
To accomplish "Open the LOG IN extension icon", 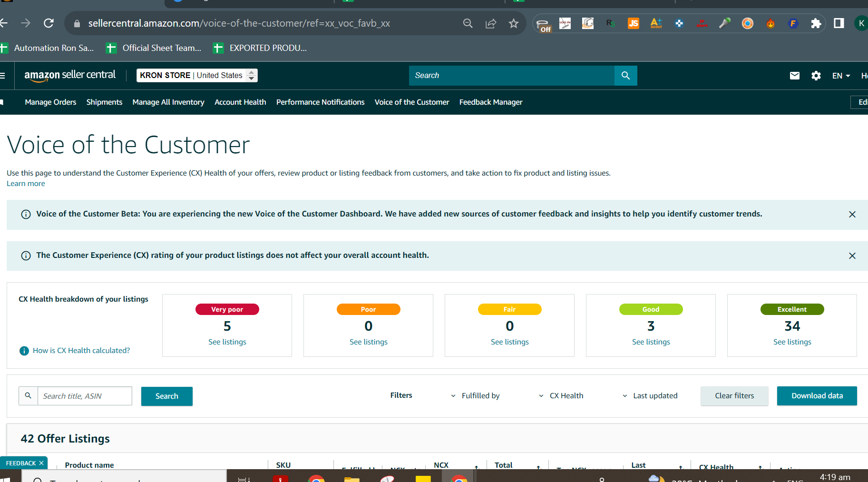I will [x=565, y=23].
